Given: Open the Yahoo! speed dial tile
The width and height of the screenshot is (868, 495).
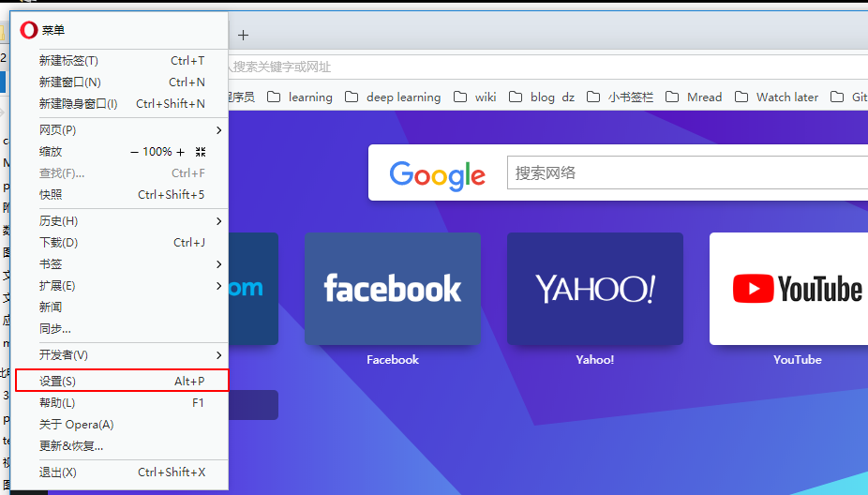Looking at the screenshot, I should [595, 289].
